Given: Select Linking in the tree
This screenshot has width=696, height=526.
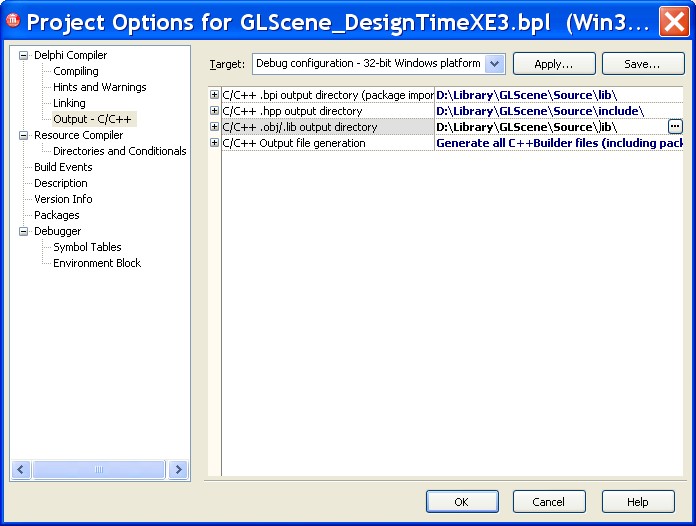Looking at the screenshot, I should (69, 103).
